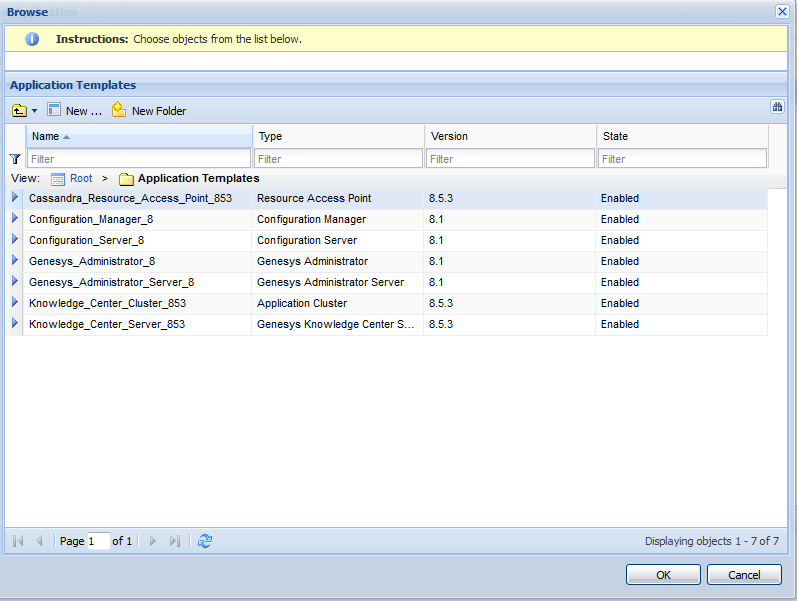Viewport: 797px width, 601px height.
Task: Expand Configuration_Manager_8 row arrow
Action: pos(15,218)
